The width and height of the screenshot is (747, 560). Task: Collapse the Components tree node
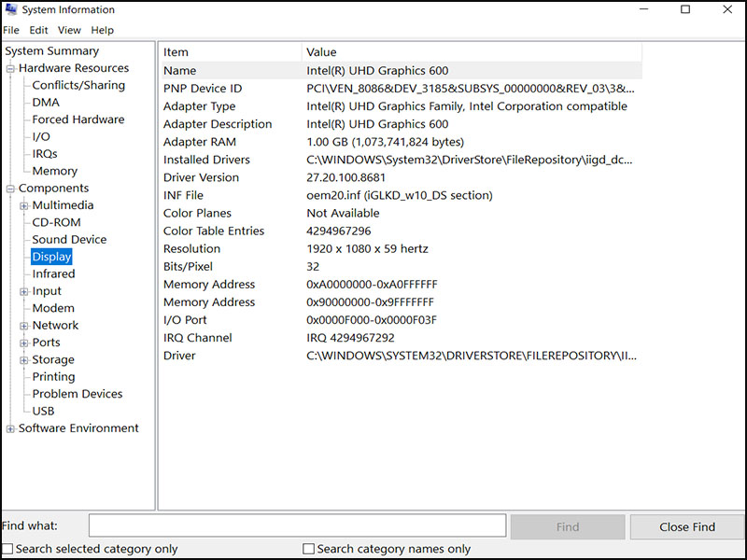pyautogui.click(x=10, y=189)
